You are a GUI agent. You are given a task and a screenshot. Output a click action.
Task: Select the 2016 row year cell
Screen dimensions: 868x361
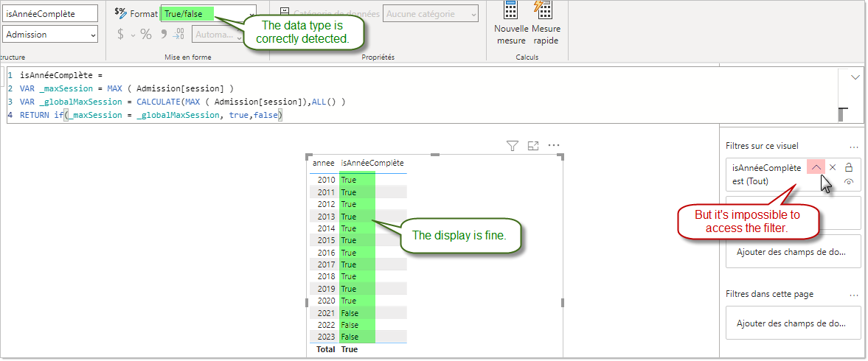(327, 252)
